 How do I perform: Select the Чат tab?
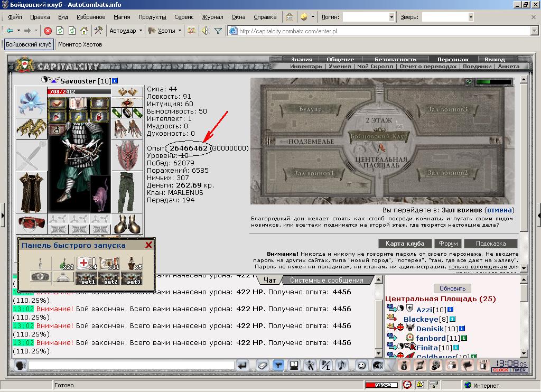(269, 280)
